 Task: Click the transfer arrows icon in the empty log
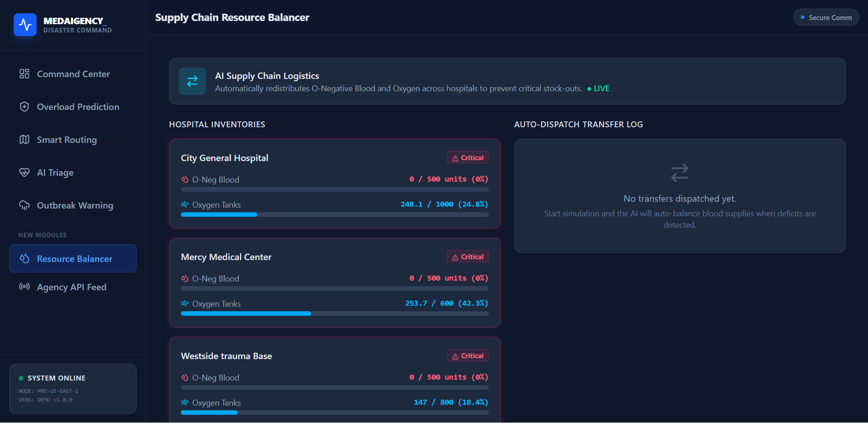coord(680,173)
